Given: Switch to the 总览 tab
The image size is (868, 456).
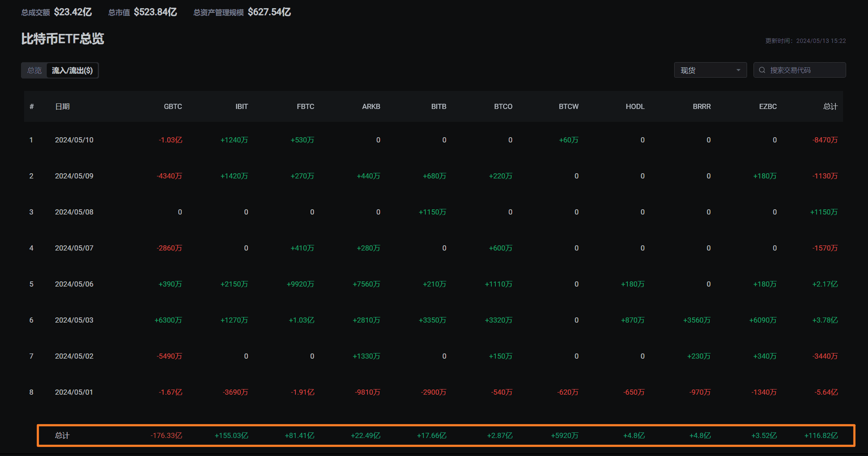Looking at the screenshot, I should click(34, 70).
